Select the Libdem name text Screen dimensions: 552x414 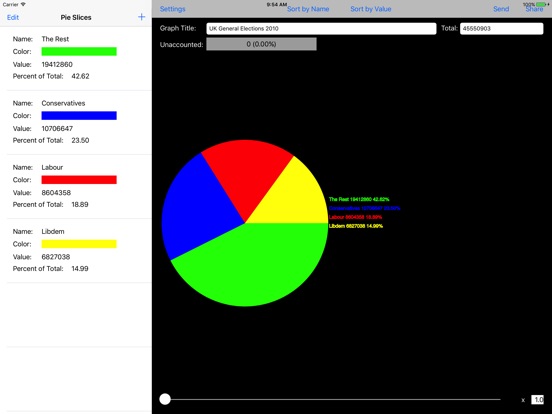[x=53, y=231]
